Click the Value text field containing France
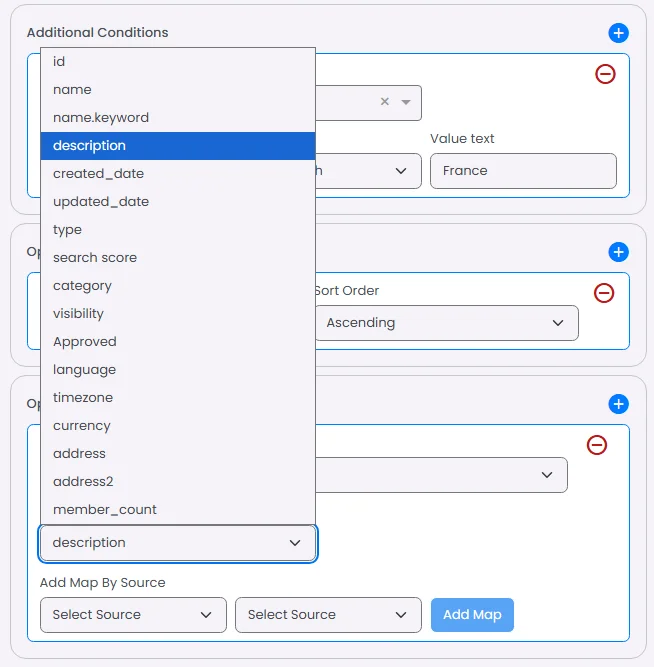Screen dimensions: 654x667 [x=523, y=171]
